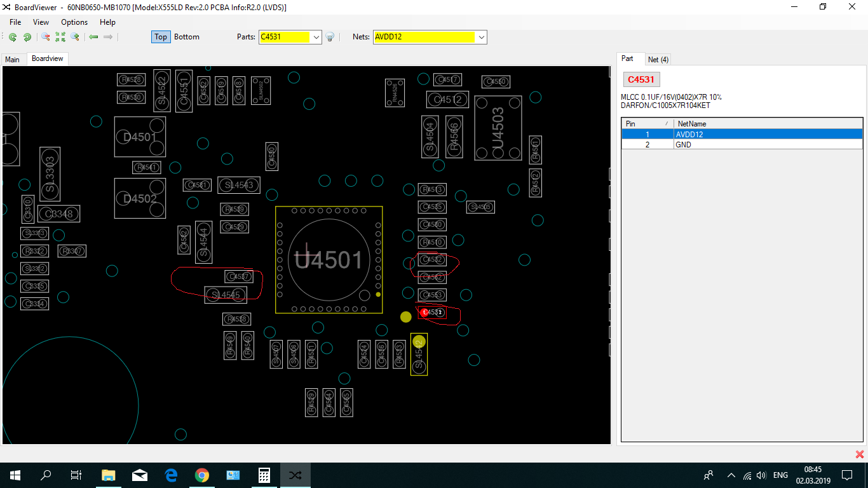Sort by the NetName column header
Viewport: 868px width, 488px height.
768,123
